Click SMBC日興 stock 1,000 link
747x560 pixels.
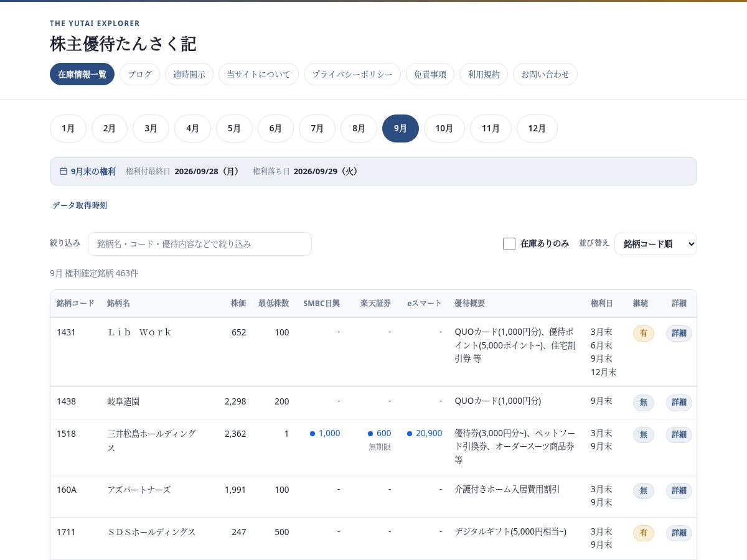pyautogui.click(x=325, y=433)
